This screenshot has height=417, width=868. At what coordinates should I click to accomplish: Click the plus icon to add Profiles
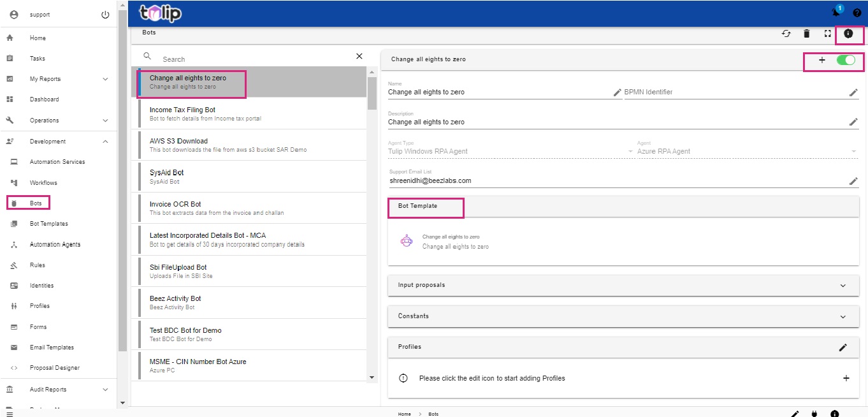846,378
